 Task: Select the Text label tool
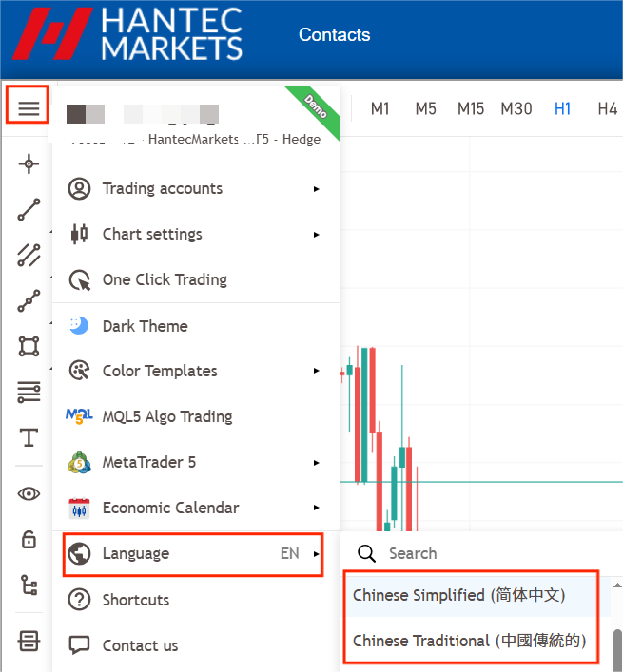(x=29, y=437)
